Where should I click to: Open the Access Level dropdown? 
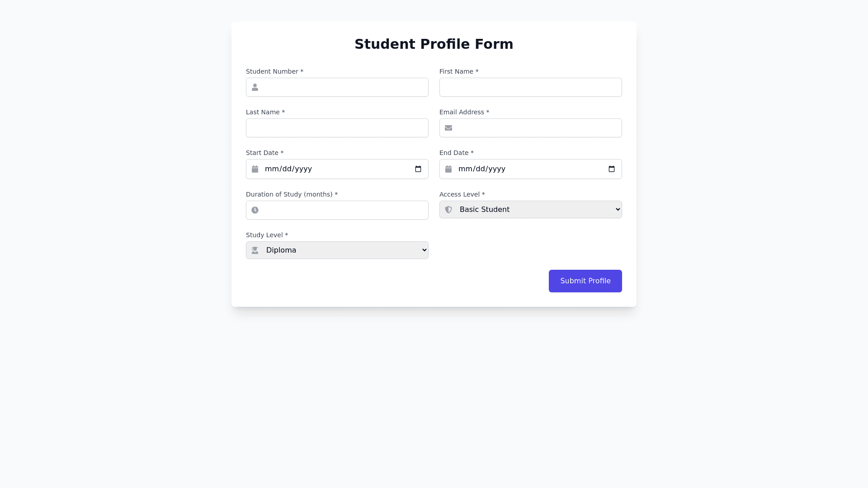[530, 210]
